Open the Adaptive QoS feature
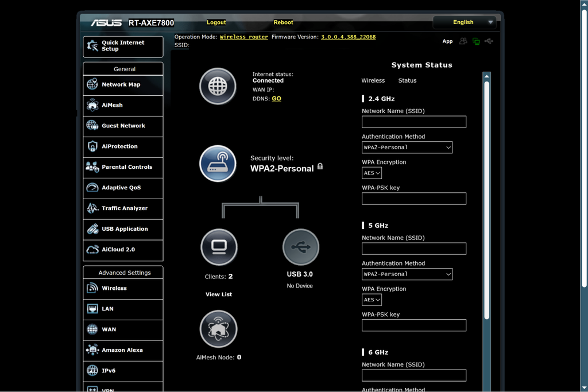 coord(122,188)
